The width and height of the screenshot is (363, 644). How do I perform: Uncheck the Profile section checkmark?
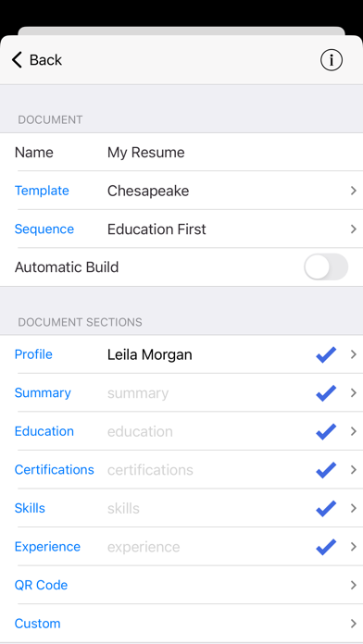click(326, 354)
